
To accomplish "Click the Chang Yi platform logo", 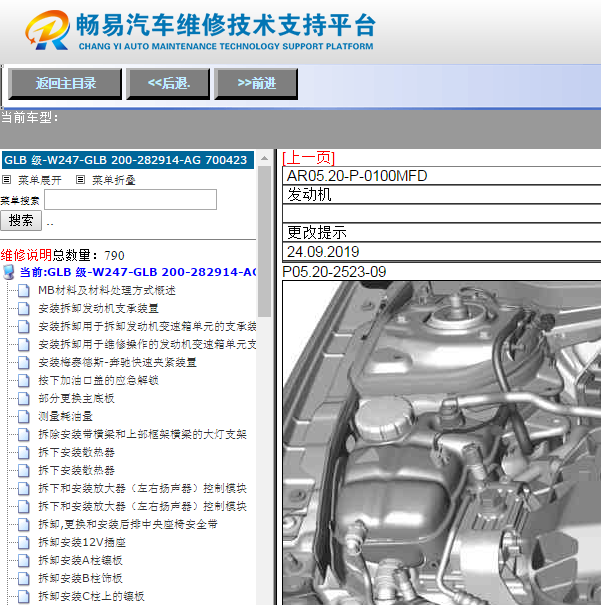I will 48,30.
